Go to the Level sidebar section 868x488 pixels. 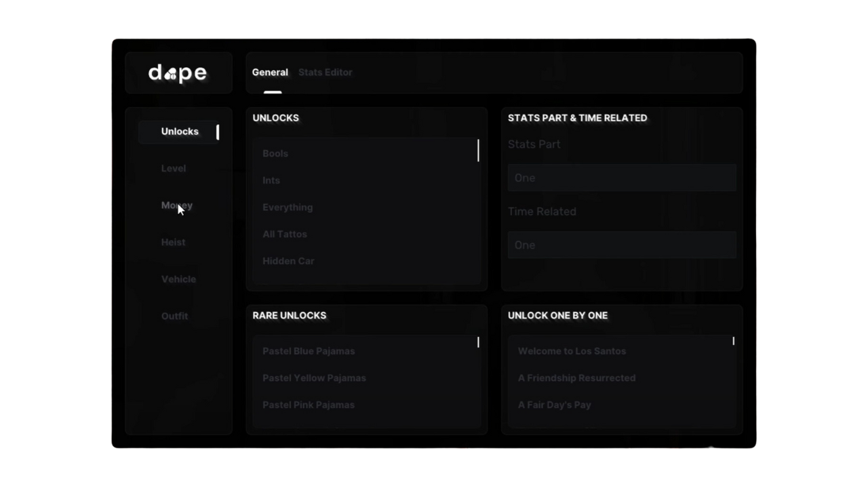(x=174, y=168)
